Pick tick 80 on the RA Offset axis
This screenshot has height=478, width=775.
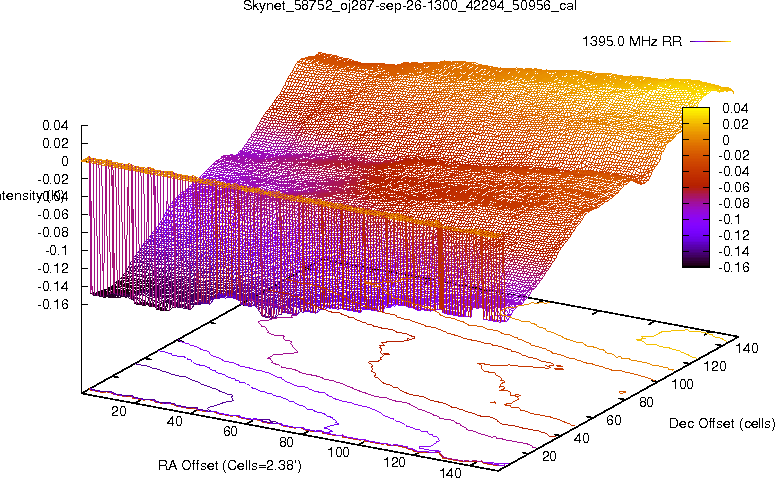[x=286, y=442]
